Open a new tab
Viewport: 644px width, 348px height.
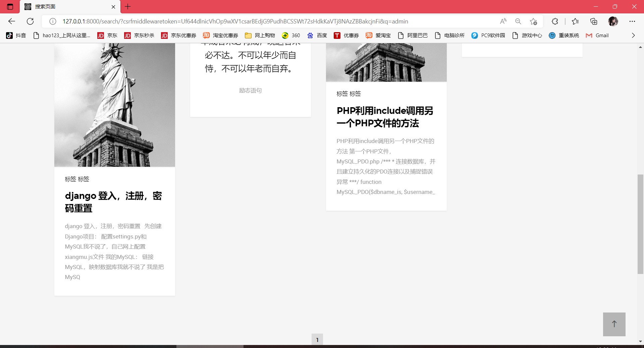[128, 6]
